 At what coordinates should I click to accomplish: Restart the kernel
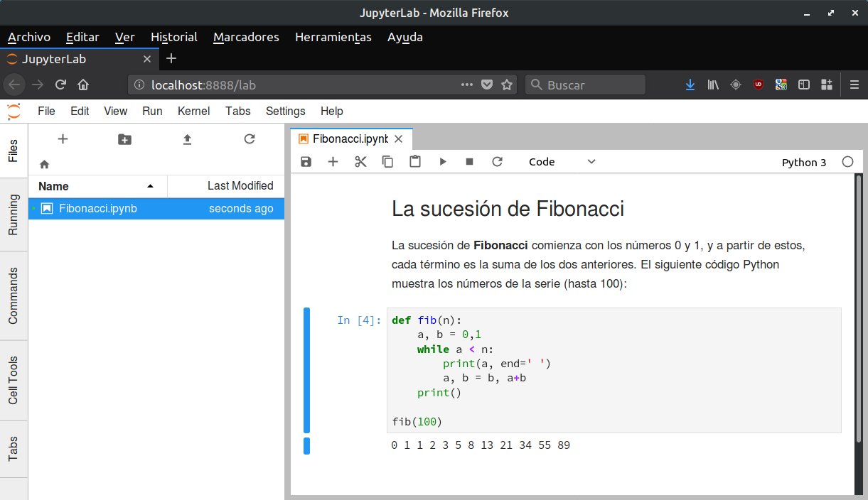(x=497, y=161)
